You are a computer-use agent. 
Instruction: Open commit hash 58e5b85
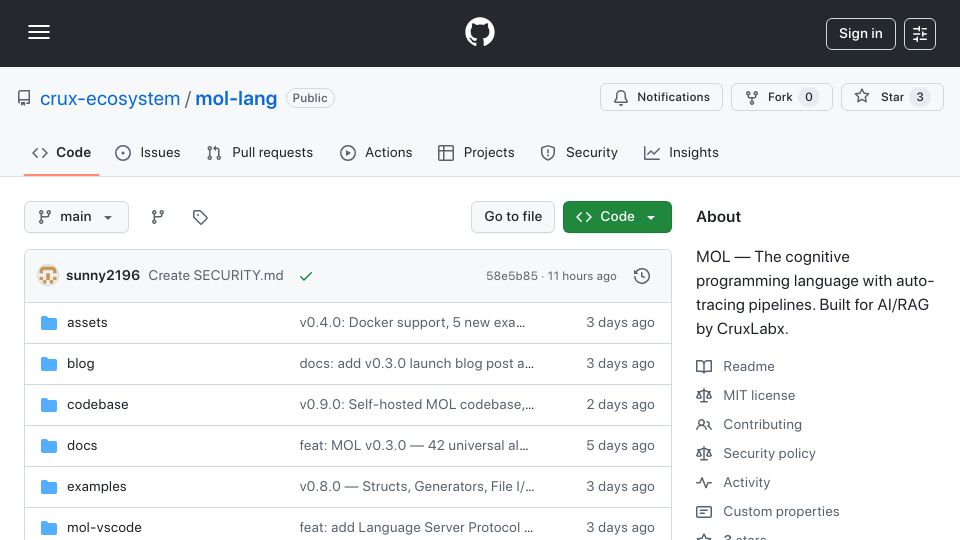coord(511,276)
